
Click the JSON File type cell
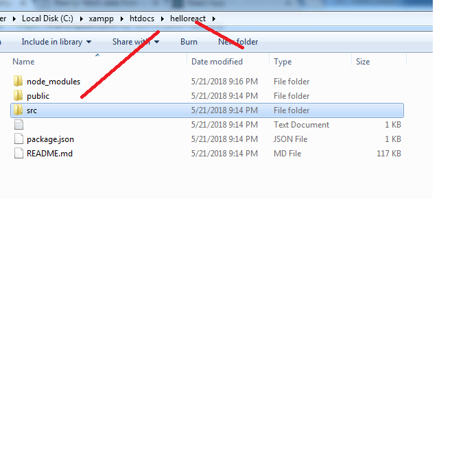point(291,139)
